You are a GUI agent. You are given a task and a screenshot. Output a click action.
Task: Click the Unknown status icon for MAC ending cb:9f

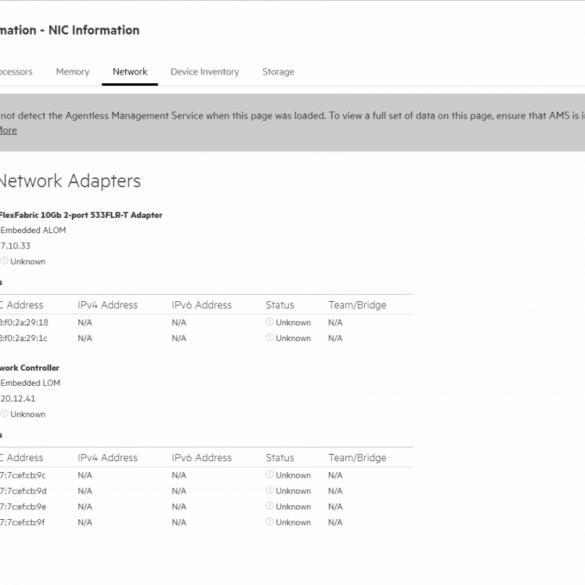click(x=269, y=521)
